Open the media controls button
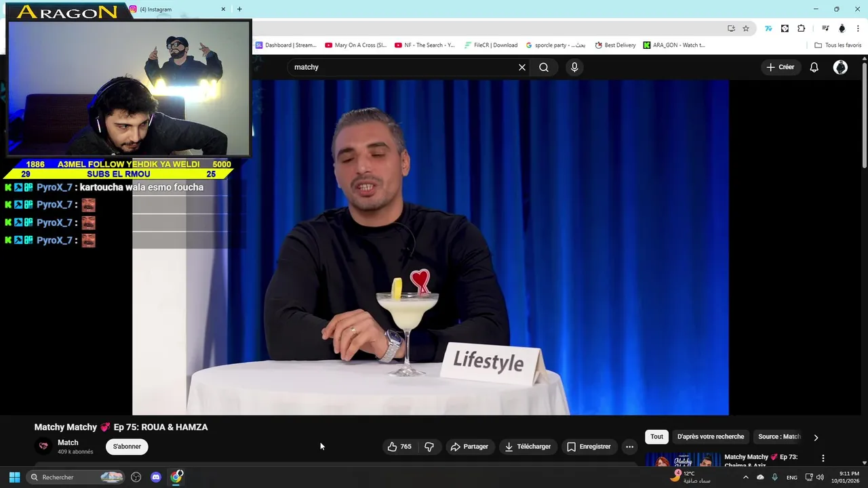868x488 pixels. click(825, 28)
